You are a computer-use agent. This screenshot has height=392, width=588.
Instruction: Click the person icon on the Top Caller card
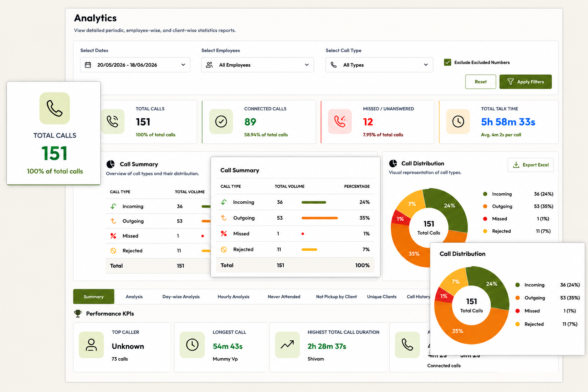click(91, 345)
